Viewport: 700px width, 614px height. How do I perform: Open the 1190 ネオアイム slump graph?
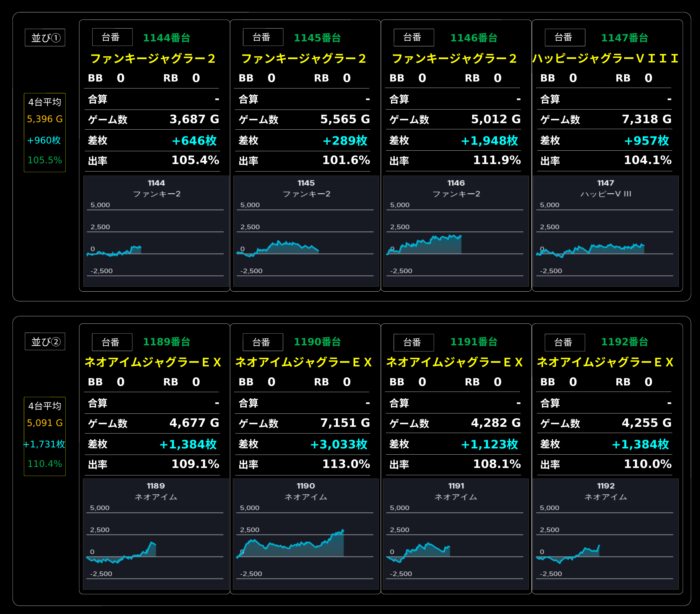coord(306,534)
